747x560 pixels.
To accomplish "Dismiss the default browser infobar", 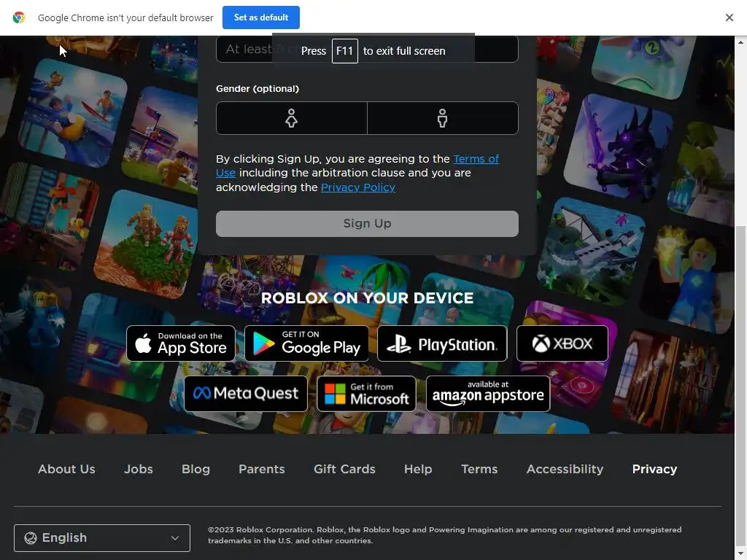I will coord(729,17).
